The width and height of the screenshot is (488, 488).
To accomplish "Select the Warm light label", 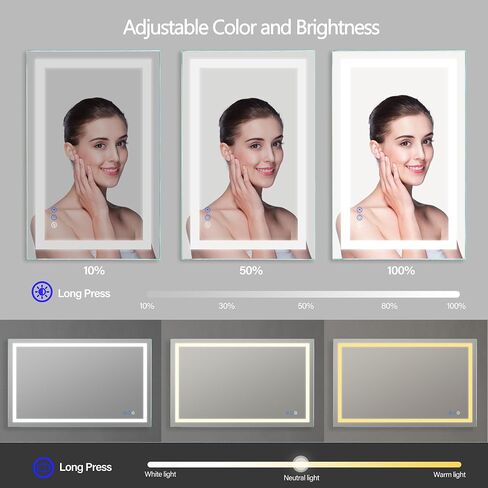I will (449, 475).
